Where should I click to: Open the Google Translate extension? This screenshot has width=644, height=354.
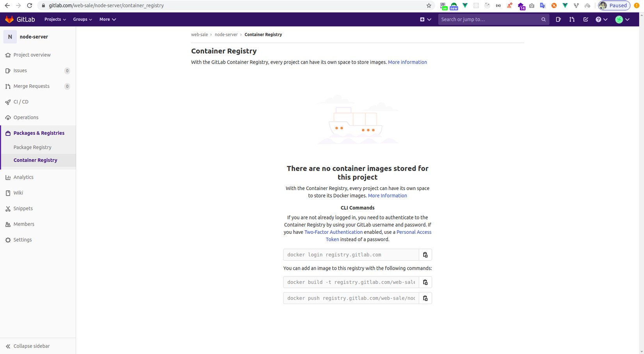tap(543, 5)
